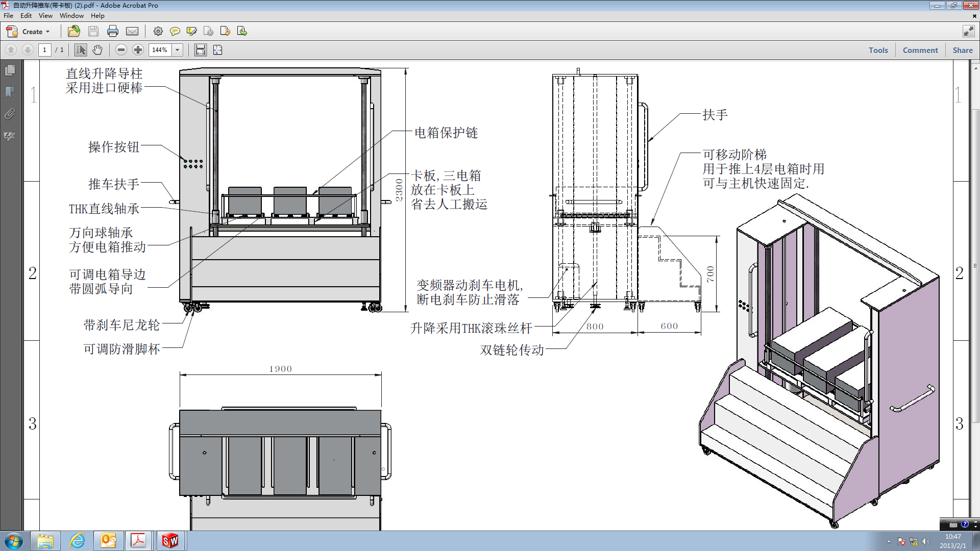Toggle the text Selection tool
This screenshot has width=980, height=551.
pos(80,49)
